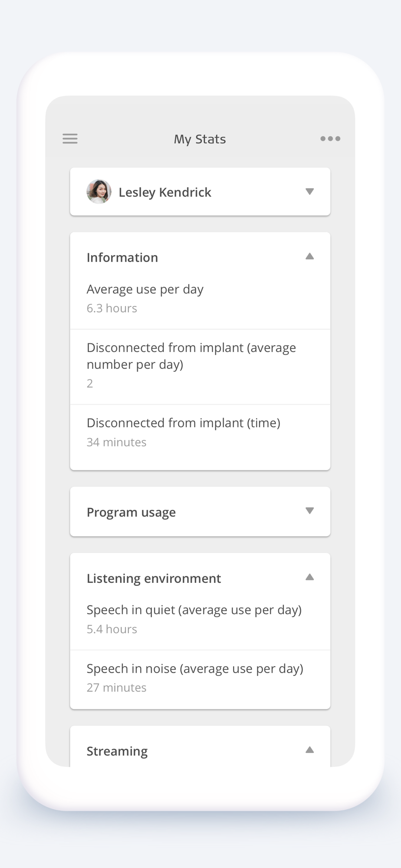Tap the Streaming heading

click(x=117, y=751)
